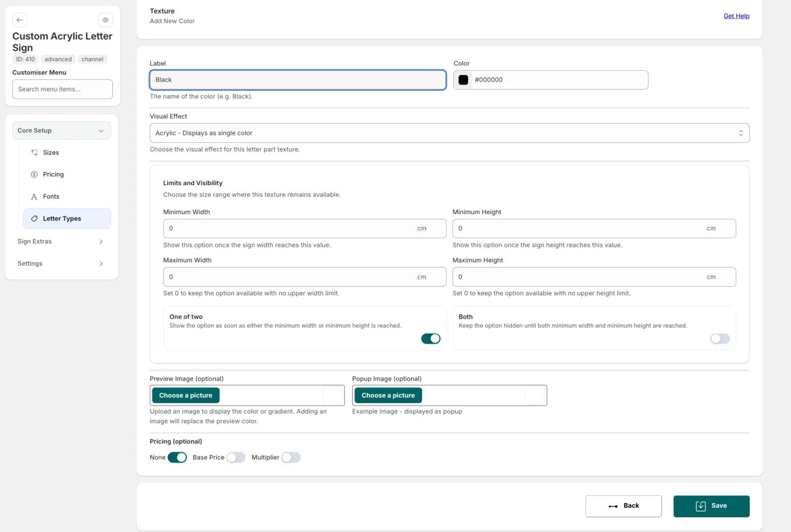This screenshot has height=532, width=791.
Task: Click the Letter Types tag icon
Action: (x=34, y=218)
